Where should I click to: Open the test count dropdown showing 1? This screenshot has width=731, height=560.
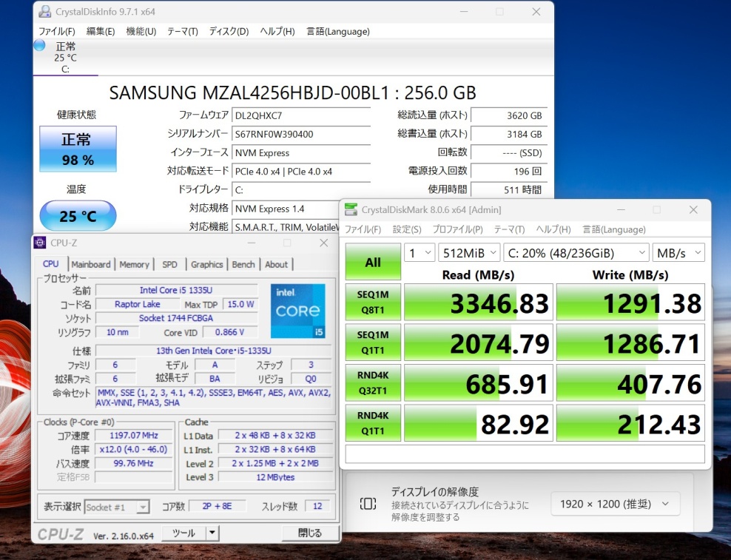point(419,253)
